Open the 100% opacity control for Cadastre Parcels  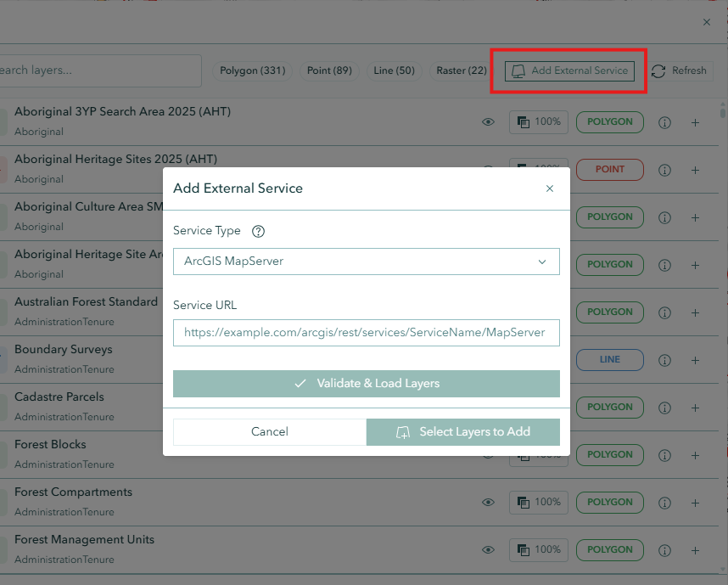[x=538, y=407]
